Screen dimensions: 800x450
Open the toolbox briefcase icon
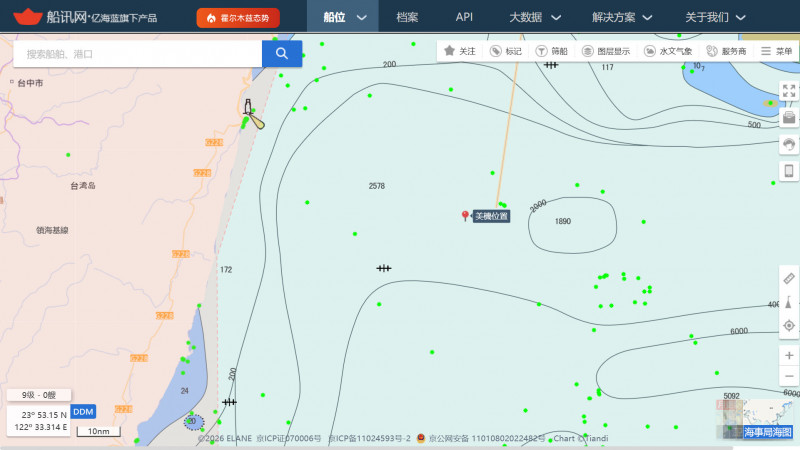[789, 118]
